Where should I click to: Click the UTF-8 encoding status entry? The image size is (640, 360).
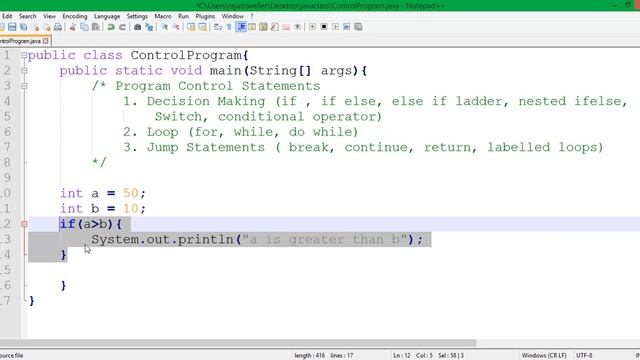pos(584,356)
